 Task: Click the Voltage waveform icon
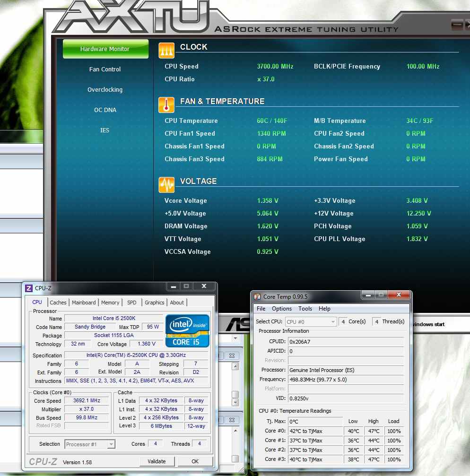click(166, 184)
